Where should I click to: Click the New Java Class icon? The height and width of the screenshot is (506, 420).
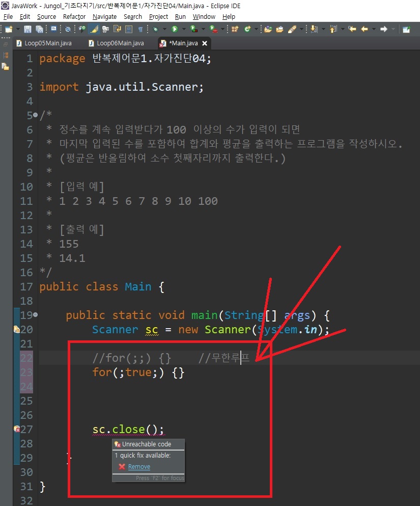tap(247, 30)
